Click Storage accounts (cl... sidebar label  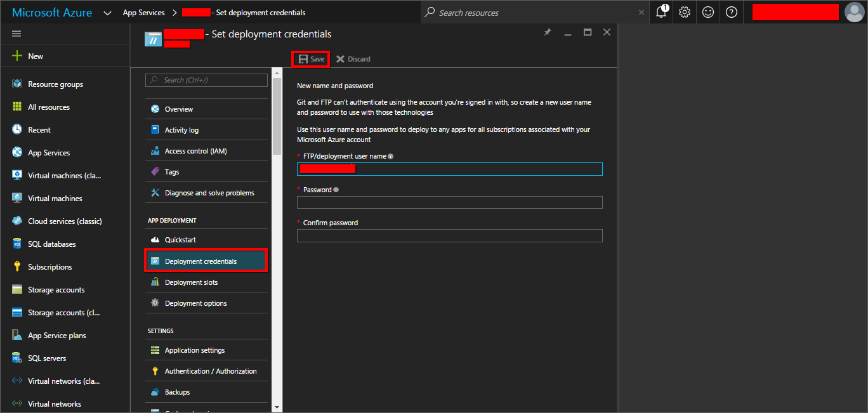click(64, 313)
